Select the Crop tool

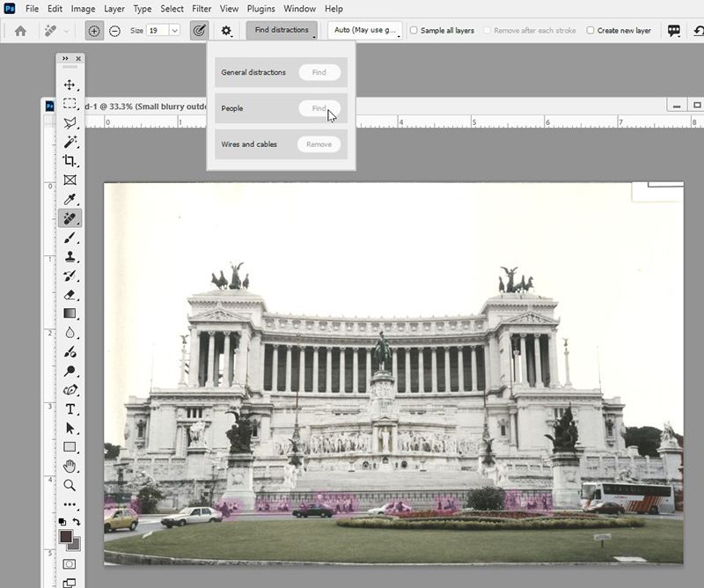coord(70,161)
